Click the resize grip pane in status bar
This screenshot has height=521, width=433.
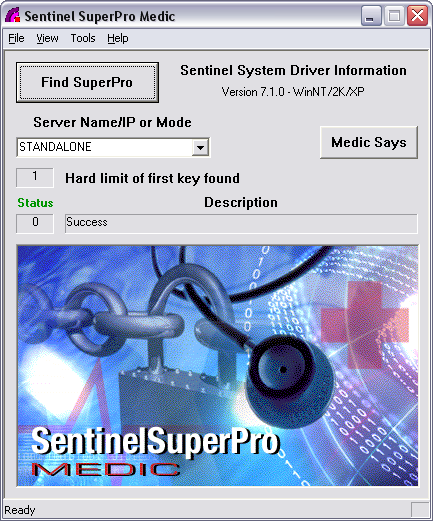420,510
